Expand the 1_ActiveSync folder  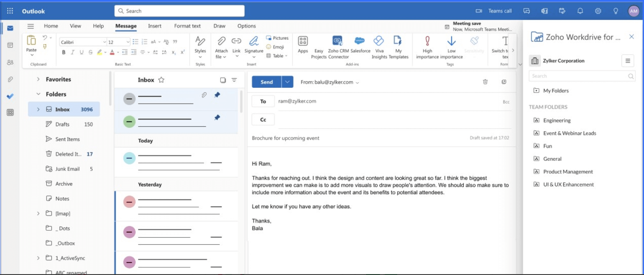[38, 258]
